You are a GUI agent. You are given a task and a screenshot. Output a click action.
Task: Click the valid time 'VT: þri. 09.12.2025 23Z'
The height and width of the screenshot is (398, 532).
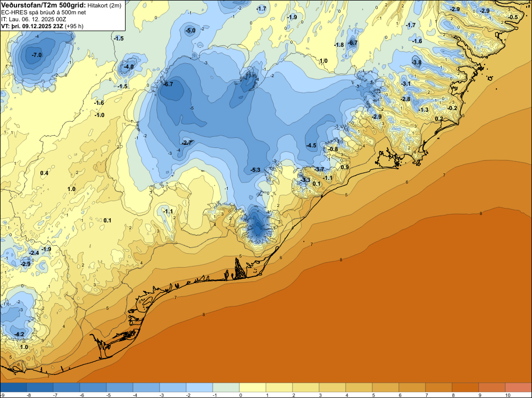click(32, 26)
